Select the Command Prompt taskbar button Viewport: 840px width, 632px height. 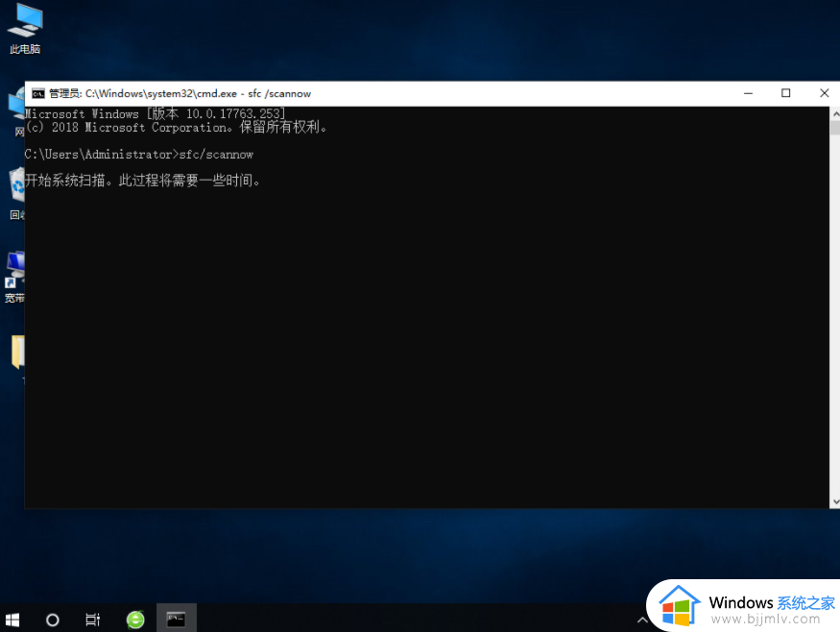177,619
